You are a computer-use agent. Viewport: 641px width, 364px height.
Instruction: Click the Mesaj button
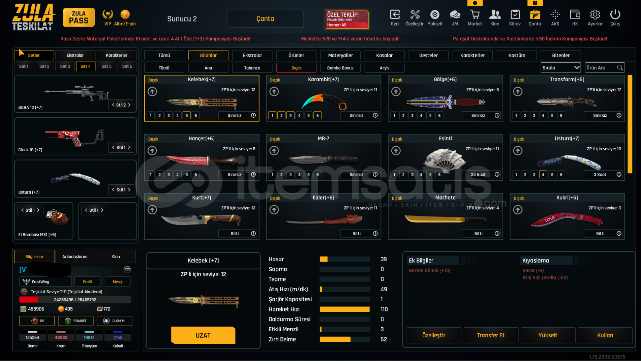[118, 281]
